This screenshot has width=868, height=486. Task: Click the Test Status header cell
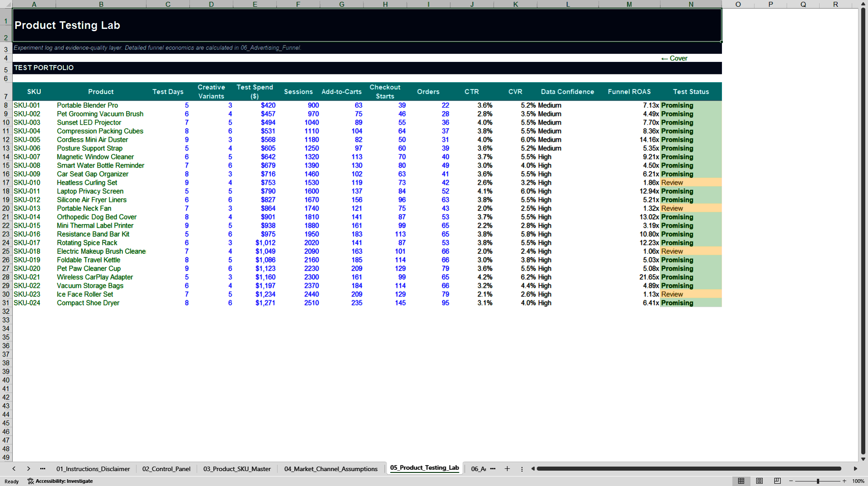(x=691, y=92)
